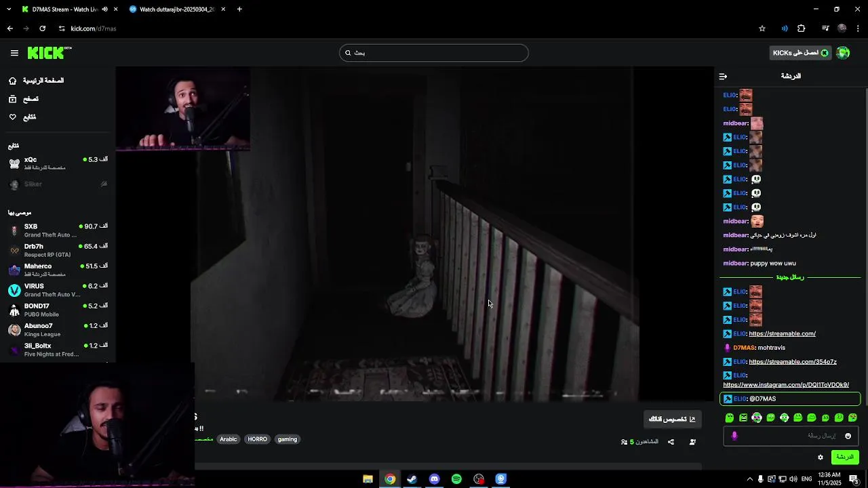Open the first streamable.com chat link

(782, 333)
